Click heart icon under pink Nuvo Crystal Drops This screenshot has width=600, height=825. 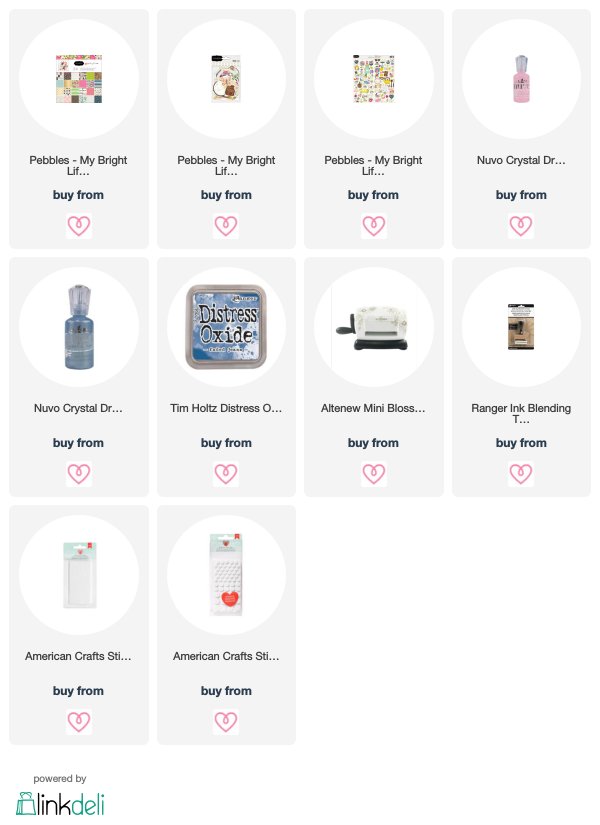521,226
